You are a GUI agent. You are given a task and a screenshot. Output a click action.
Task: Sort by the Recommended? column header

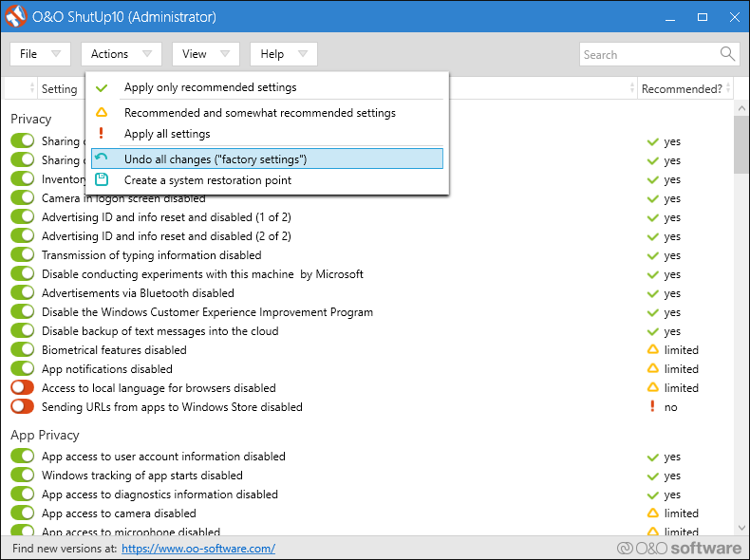point(684,88)
